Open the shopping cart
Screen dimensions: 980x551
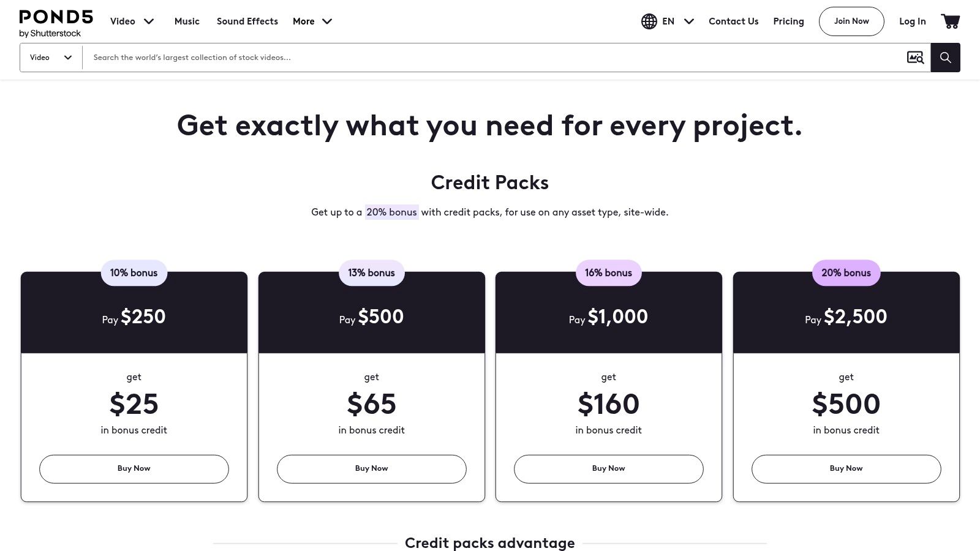(951, 21)
